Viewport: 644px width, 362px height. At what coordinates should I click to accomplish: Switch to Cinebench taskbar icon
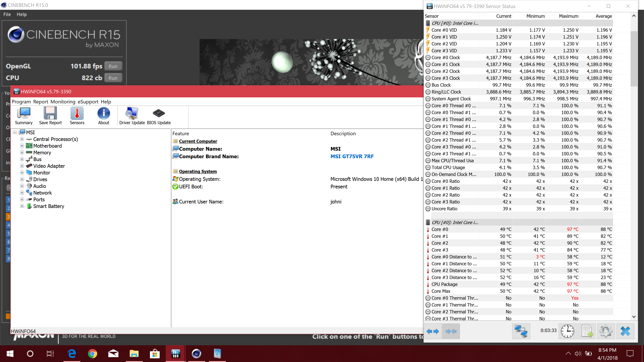click(196, 353)
